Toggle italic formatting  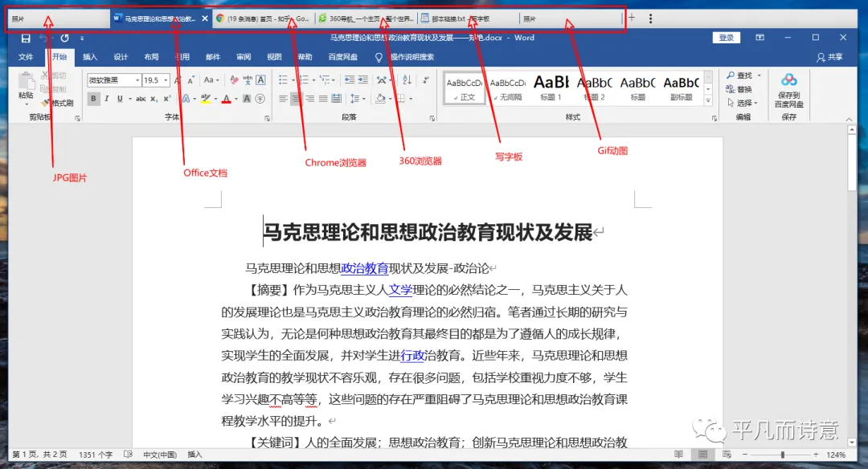click(107, 98)
